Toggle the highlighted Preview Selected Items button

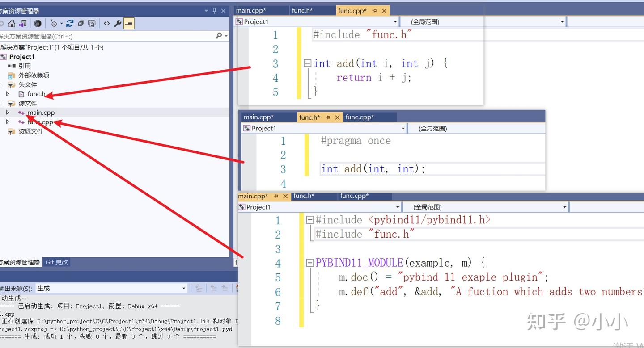point(129,24)
